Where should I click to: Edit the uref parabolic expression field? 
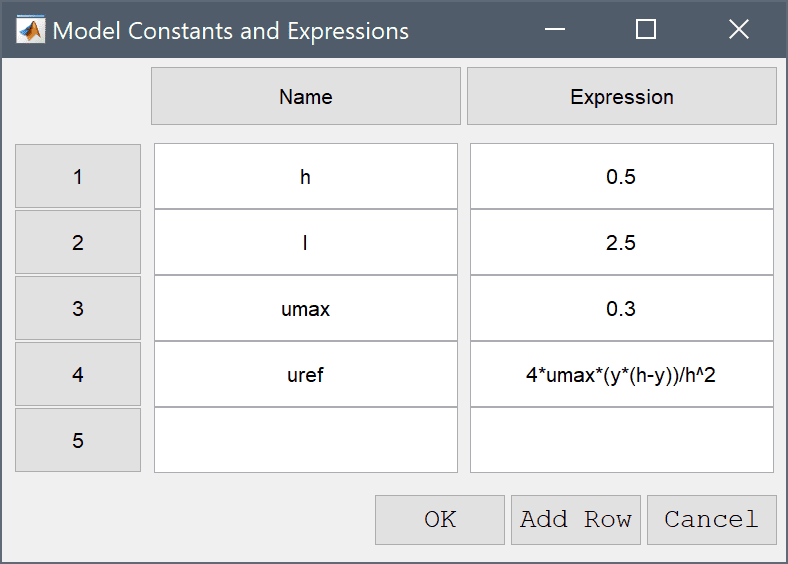[x=622, y=374]
